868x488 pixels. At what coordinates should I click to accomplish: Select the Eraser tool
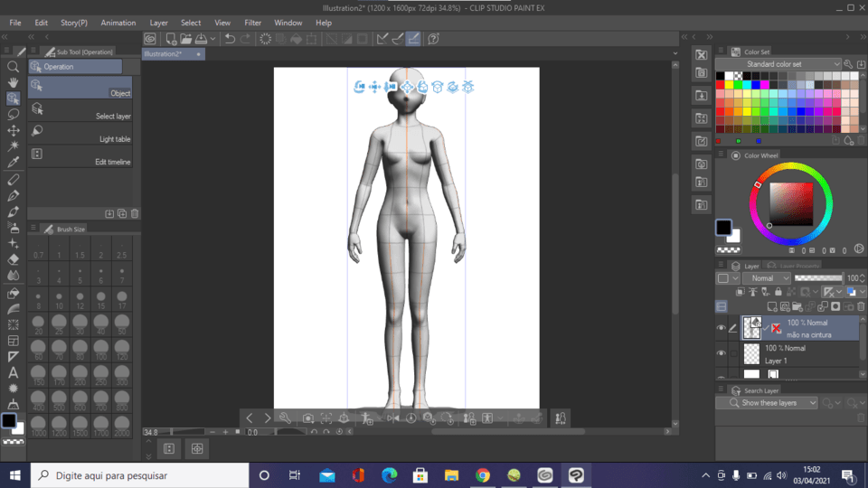click(x=13, y=259)
